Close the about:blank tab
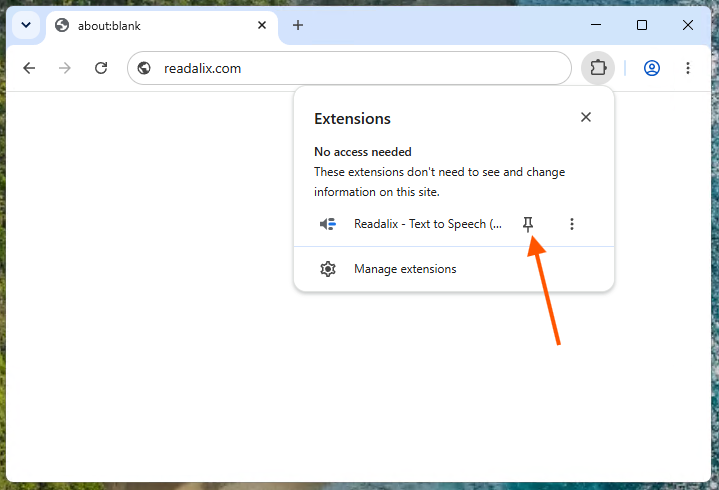This screenshot has height=490, width=719. pyautogui.click(x=262, y=25)
